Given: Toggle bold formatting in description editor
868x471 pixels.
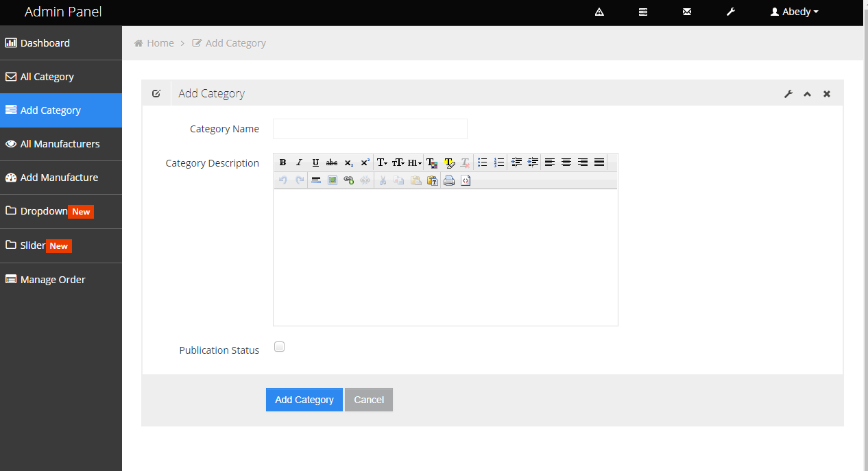Looking at the screenshot, I should (282, 162).
